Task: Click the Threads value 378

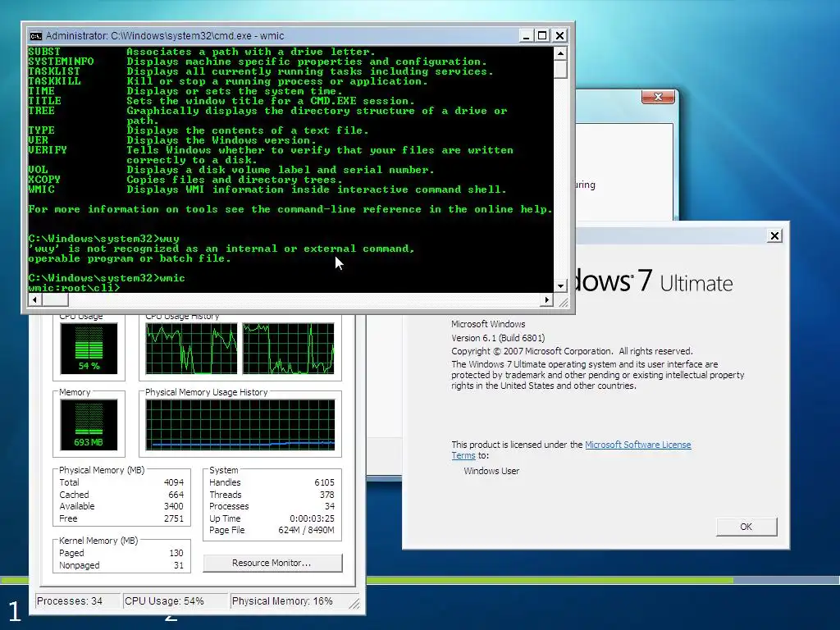Action: [x=326, y=495]
